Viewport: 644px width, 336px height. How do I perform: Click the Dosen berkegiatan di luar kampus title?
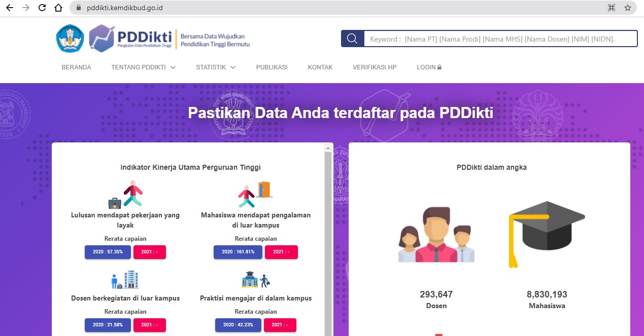coord(125,298)
